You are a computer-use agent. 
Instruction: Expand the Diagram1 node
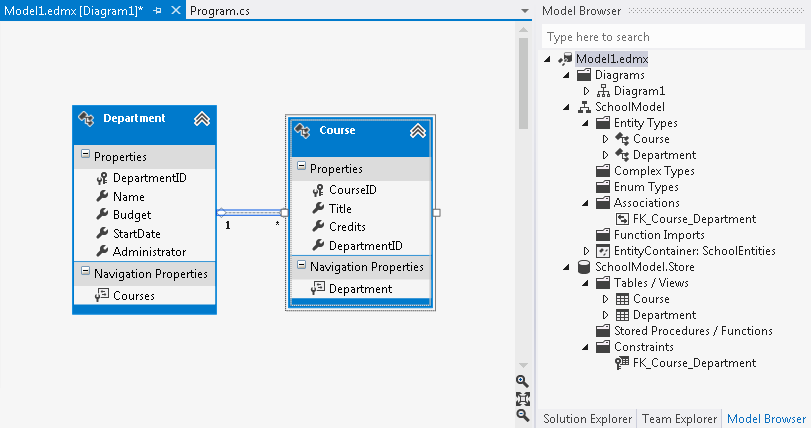586,91
